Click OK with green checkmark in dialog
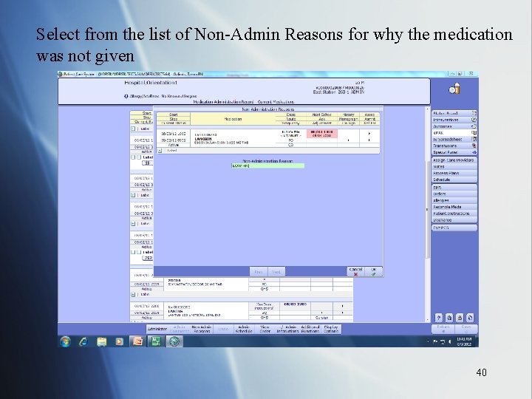Viewport: 532px width, 399px height. point(374,271)
